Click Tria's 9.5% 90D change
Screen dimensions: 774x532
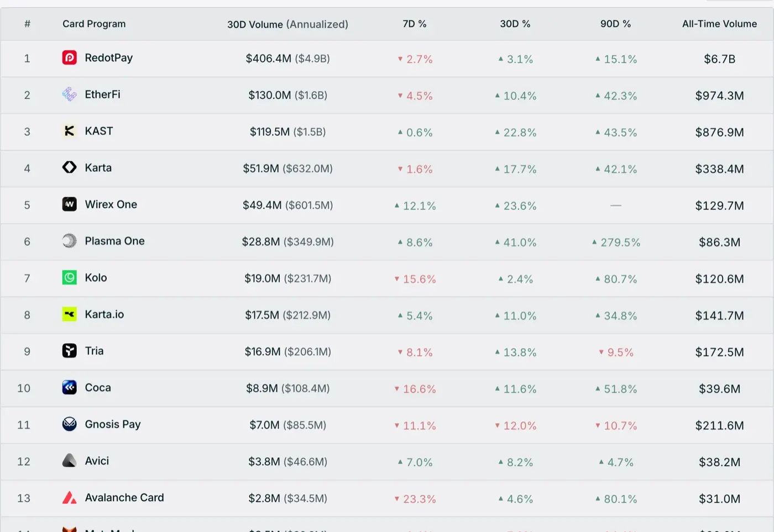tap(616, 352)
